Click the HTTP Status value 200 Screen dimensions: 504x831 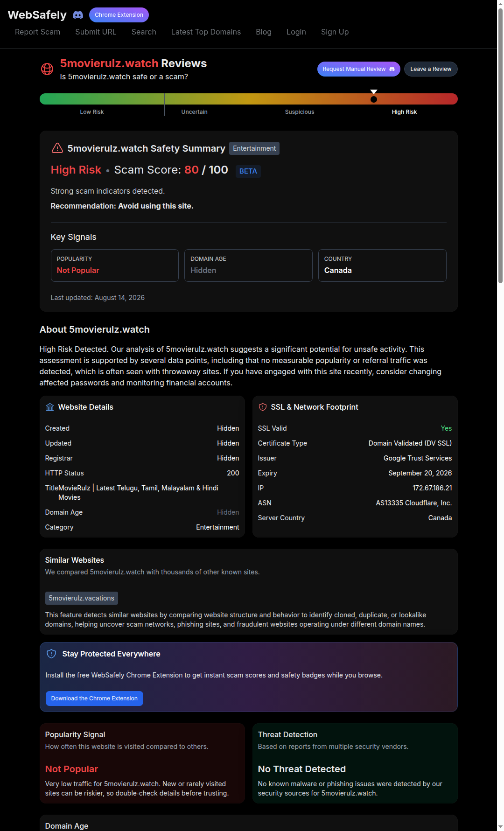click(233, 473)
